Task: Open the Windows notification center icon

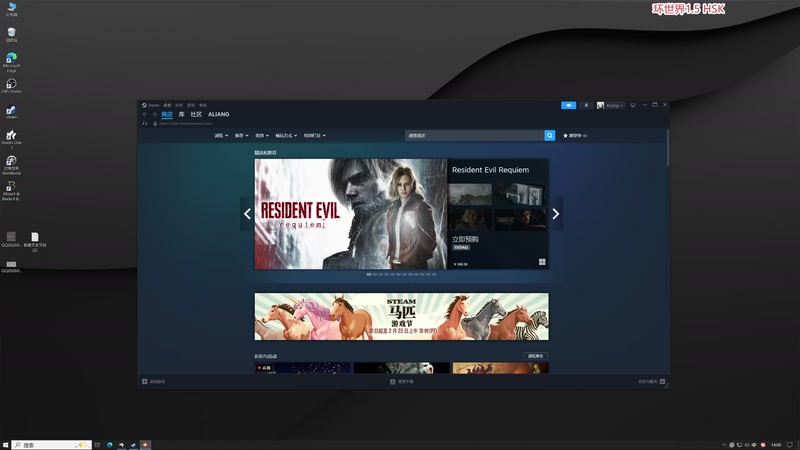Action: point(789,445)
